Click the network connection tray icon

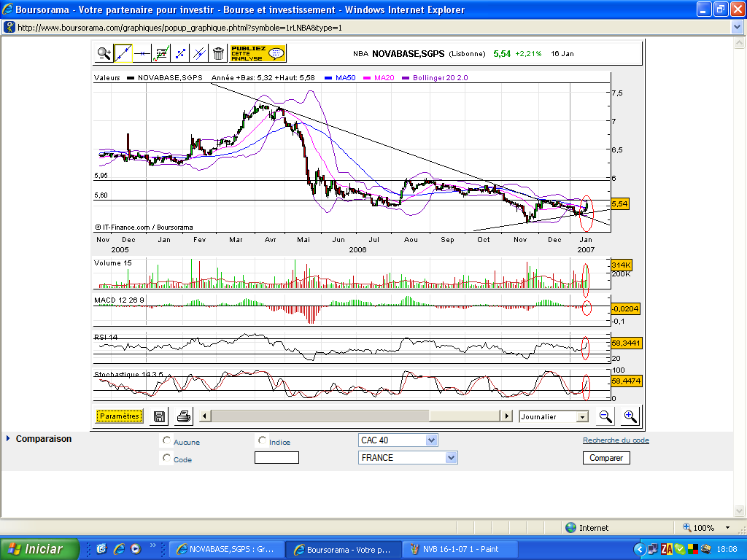[x=653, y=549]
